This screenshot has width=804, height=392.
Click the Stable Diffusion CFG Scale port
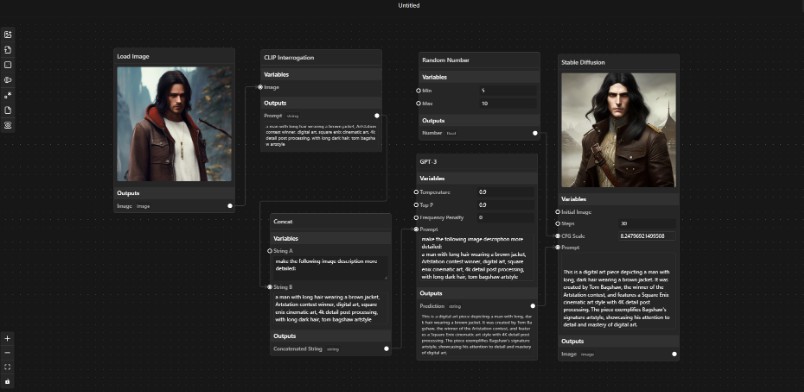[x=557, y=236]
